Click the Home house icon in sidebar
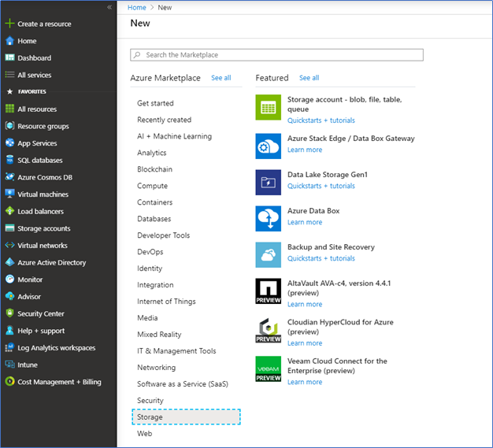The width and height of the screenshot is (493, 448). pyautogui.click(x=9, y=41)
